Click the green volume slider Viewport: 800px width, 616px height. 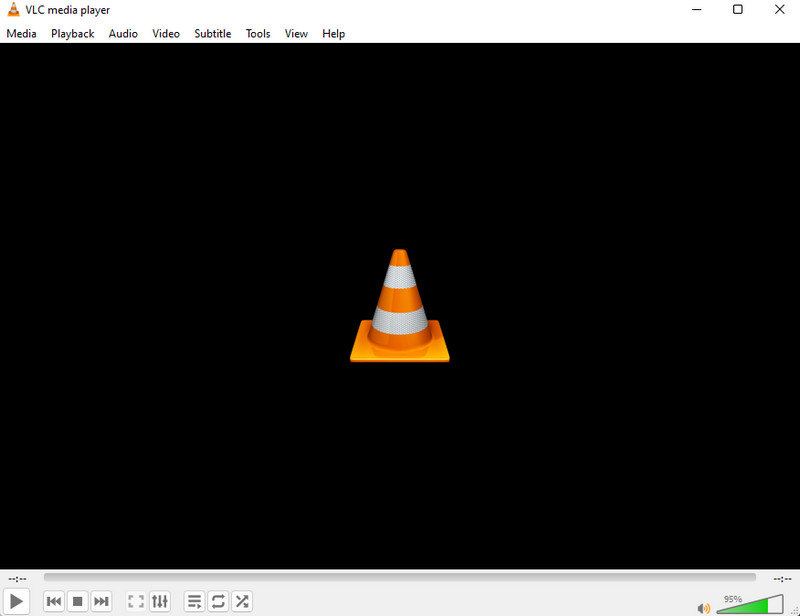click(750, 606)
